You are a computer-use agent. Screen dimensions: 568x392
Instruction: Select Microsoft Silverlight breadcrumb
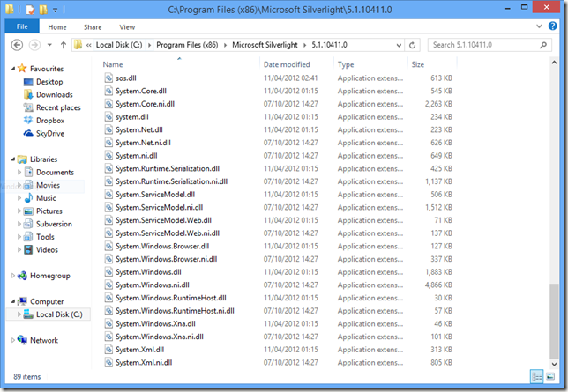(x=265, y=45)
